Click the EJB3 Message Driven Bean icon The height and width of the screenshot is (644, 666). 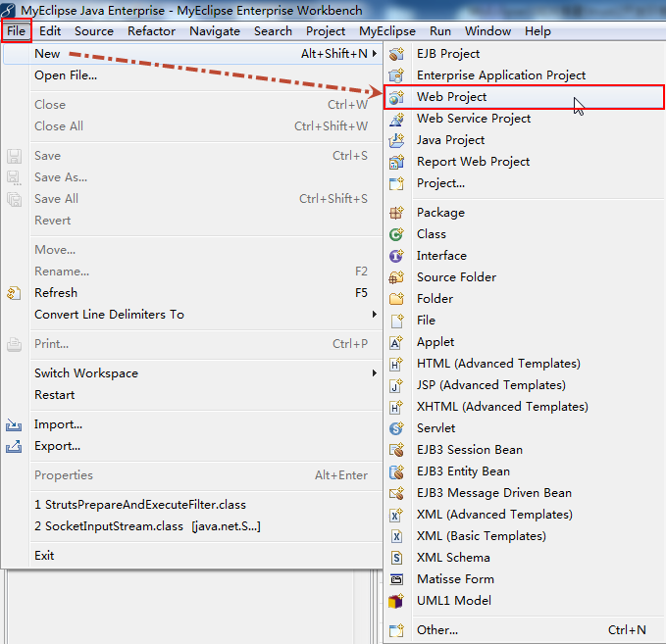396,493
